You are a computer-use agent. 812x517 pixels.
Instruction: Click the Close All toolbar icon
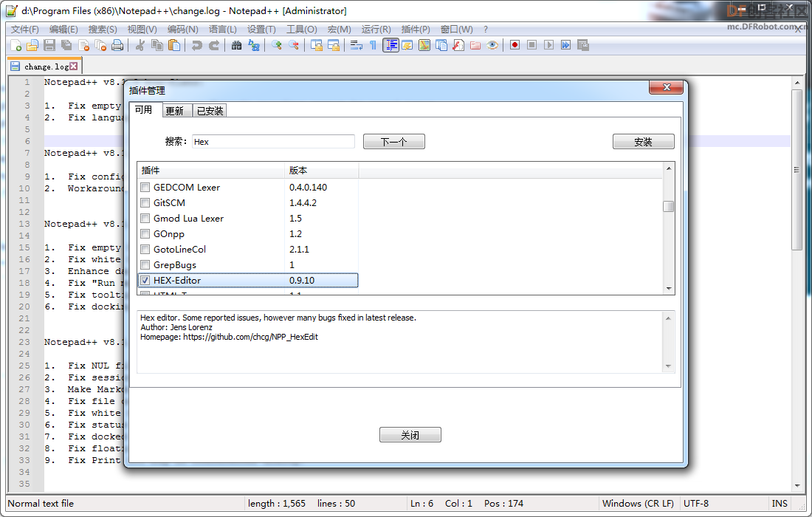coord(101,46)
